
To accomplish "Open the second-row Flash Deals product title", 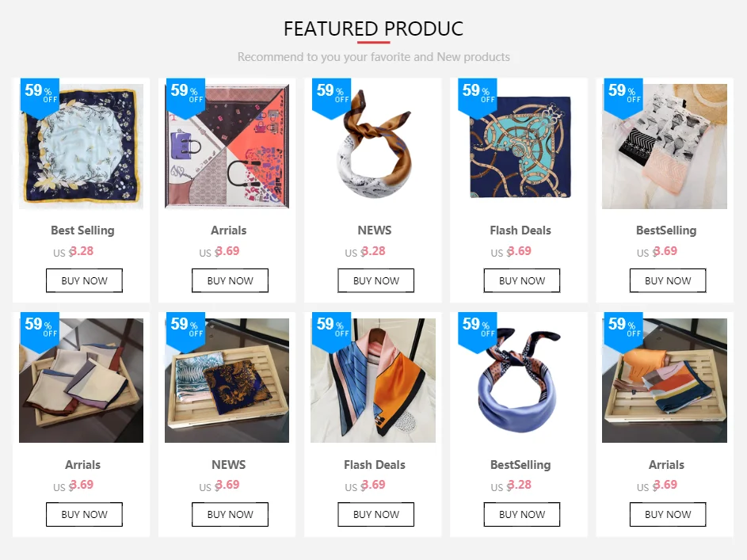I will (x=375, y=465).
